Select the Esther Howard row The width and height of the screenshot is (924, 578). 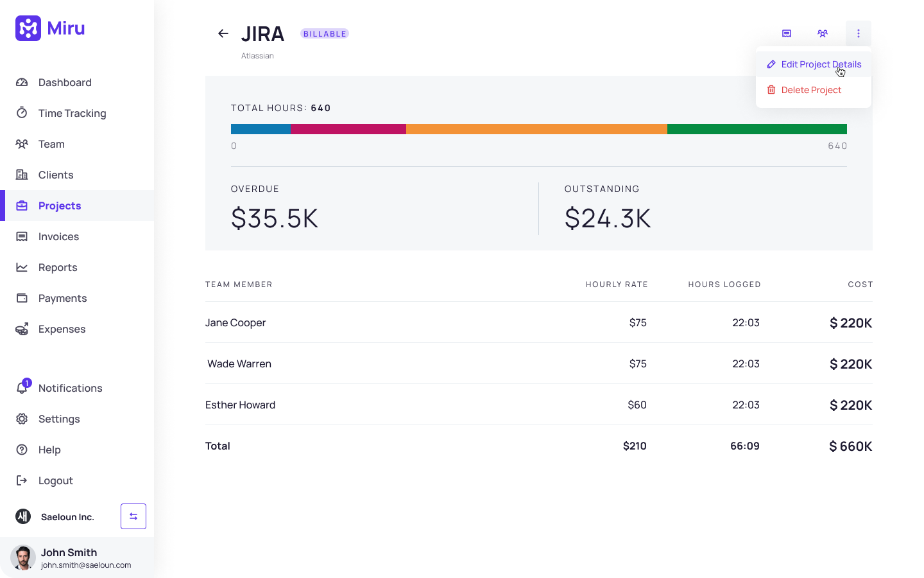tap(539, 405)
